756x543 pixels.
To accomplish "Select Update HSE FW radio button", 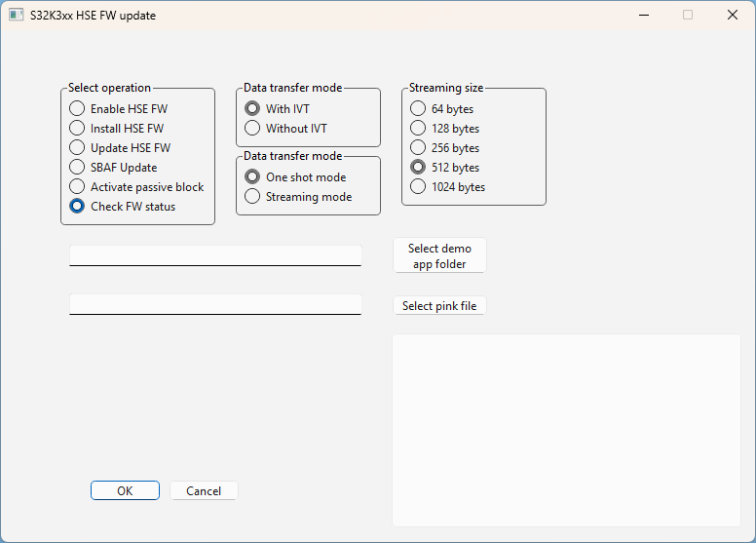I will click(77, 148).
